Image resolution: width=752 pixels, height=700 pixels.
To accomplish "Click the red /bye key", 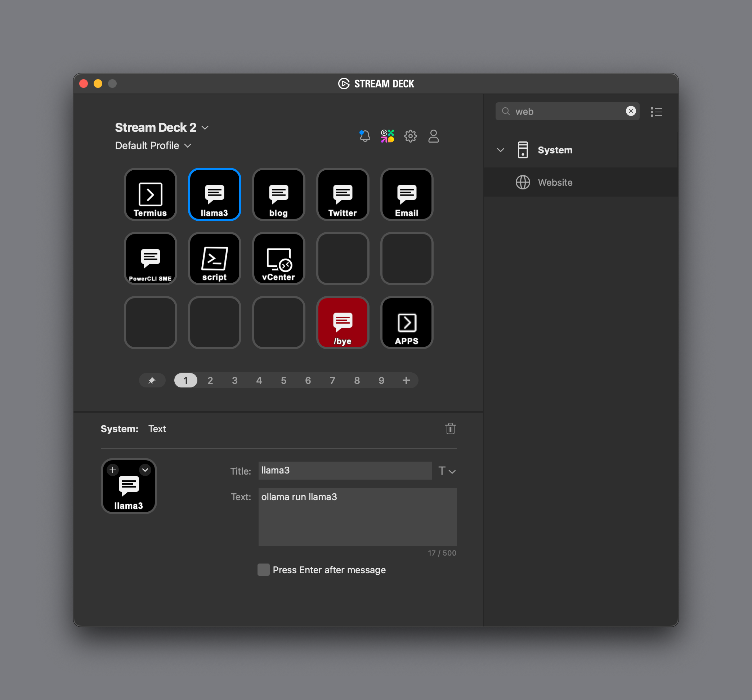I will point(343,323).
